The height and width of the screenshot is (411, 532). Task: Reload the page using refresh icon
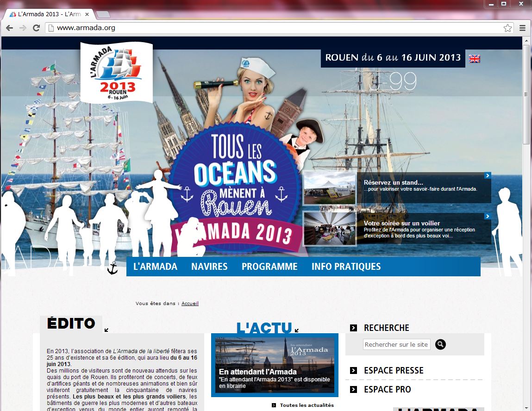click(36, 28)
